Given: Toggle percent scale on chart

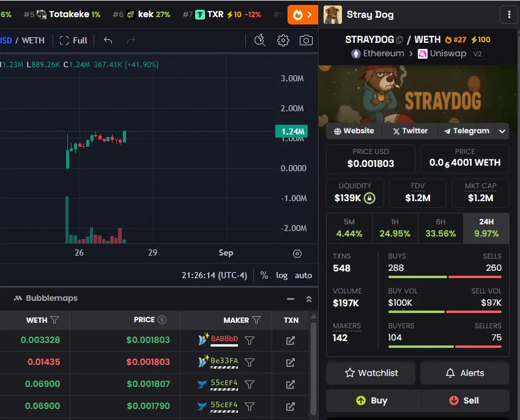Looking at the screenshot, I should click(264, 275).
